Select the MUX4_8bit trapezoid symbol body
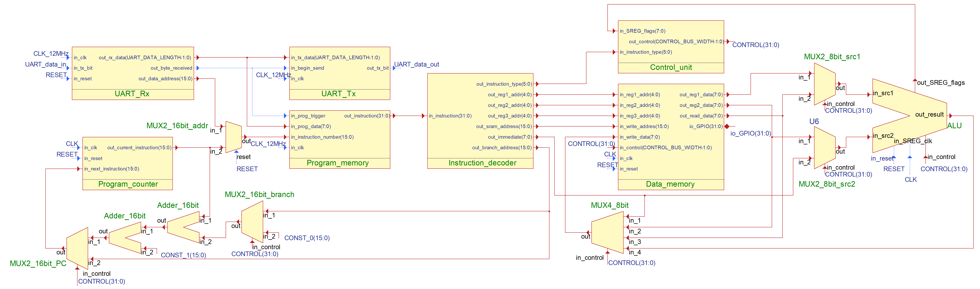Viewport: 980px width, 289px height. pos(608,232)
